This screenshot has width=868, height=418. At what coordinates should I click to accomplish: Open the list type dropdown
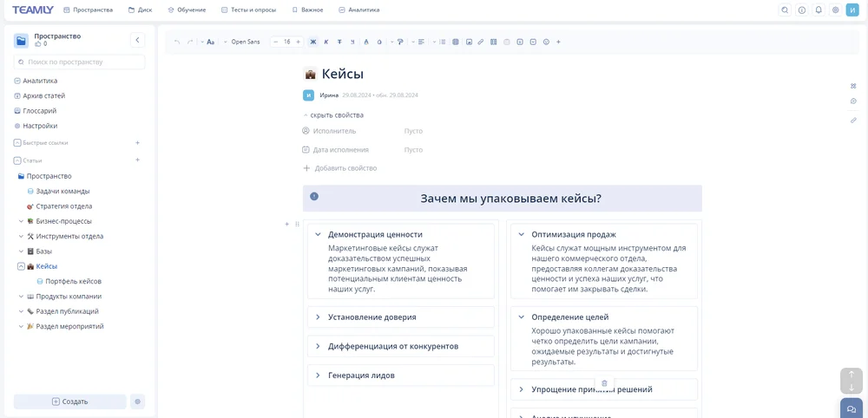click(x=439, y=42)
